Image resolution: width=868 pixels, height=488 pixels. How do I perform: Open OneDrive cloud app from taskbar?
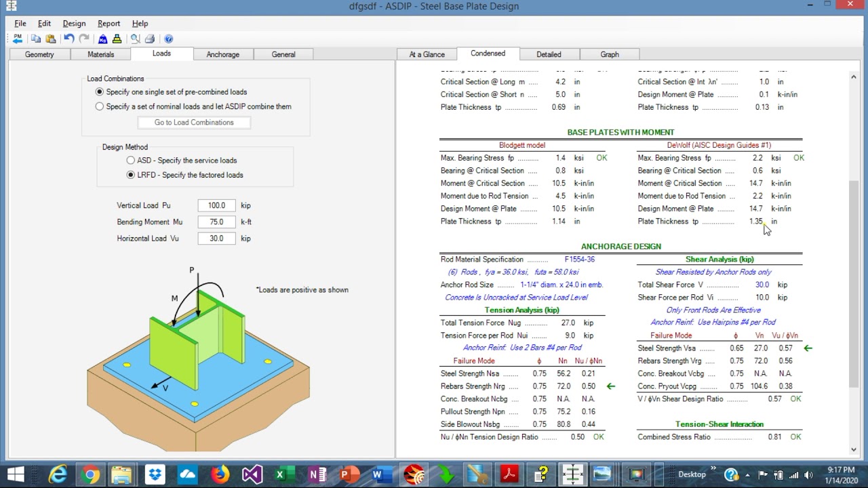pyautogui.click(x=187, y=474)
